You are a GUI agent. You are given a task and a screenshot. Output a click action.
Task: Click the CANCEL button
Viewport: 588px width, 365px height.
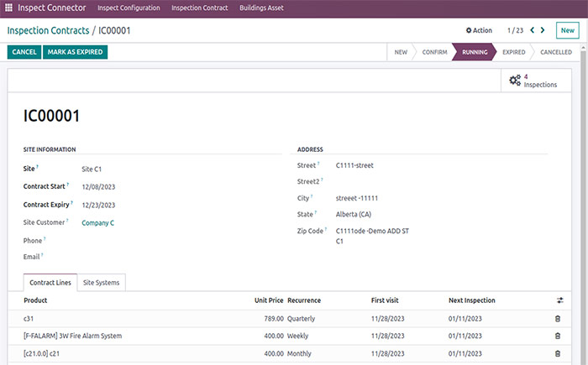point(24,52)
